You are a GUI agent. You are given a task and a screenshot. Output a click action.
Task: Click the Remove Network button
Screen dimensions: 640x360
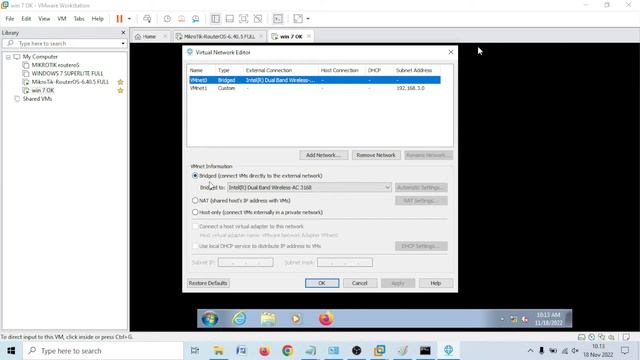pos(376,155)
